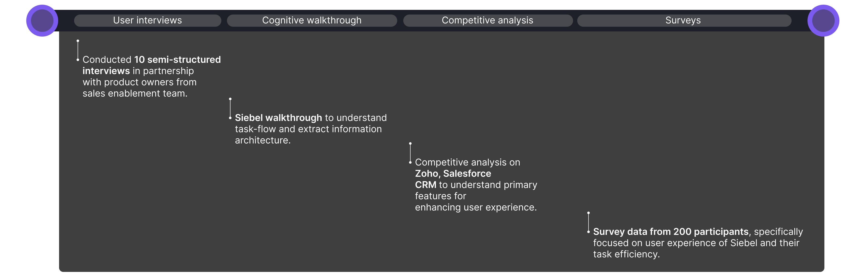Image resolution: width=868 pixels, height=278 pixels.
Task: Click 'with product owners from' text line
Action: click(x=139, y=82)
